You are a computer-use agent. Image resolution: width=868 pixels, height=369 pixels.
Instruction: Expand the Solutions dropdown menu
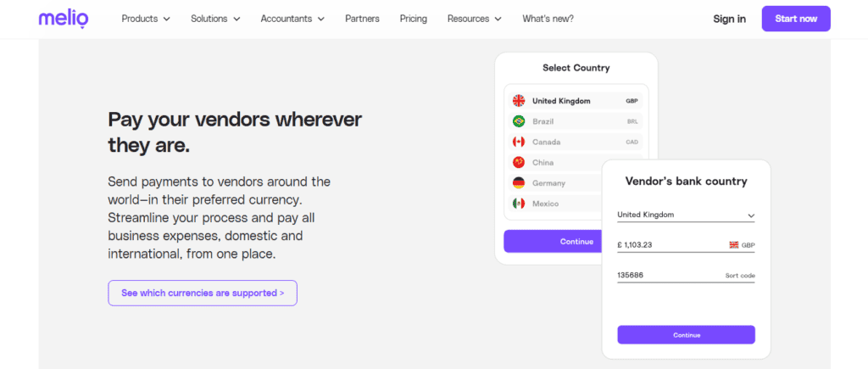[x=215, y=19]
